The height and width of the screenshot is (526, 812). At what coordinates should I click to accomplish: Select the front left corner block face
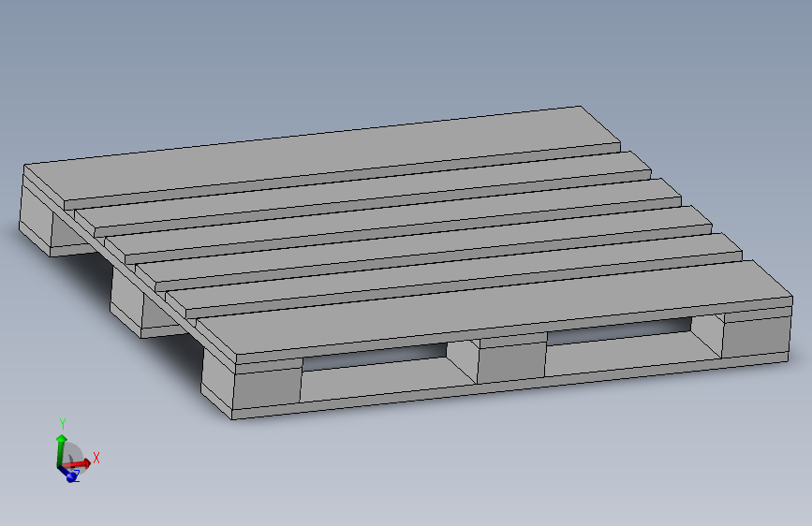[x=267, y=387]
